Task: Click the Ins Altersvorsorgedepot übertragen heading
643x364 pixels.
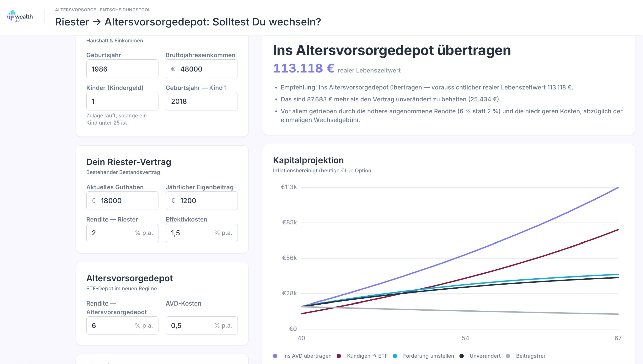Action: [x=392, y=50]
